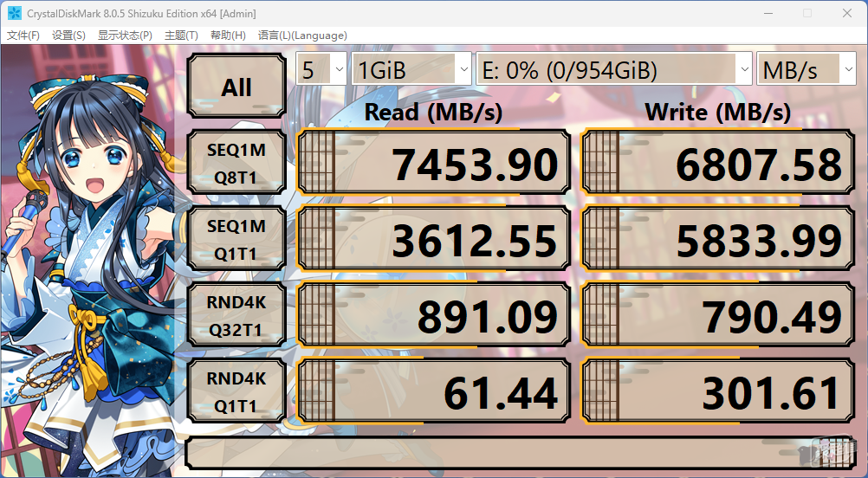
Task: Open the 帮助(H) menu
Action: (x=228, y=36)
